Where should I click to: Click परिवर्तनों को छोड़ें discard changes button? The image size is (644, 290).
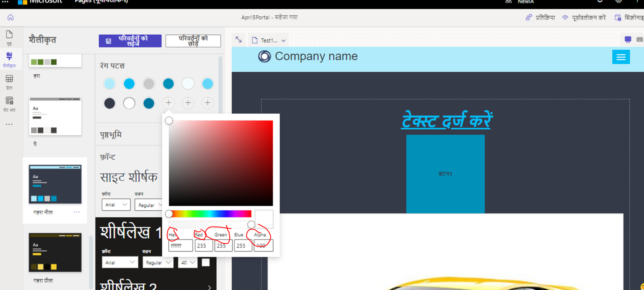pyautogui.click(x=193, y=41)
